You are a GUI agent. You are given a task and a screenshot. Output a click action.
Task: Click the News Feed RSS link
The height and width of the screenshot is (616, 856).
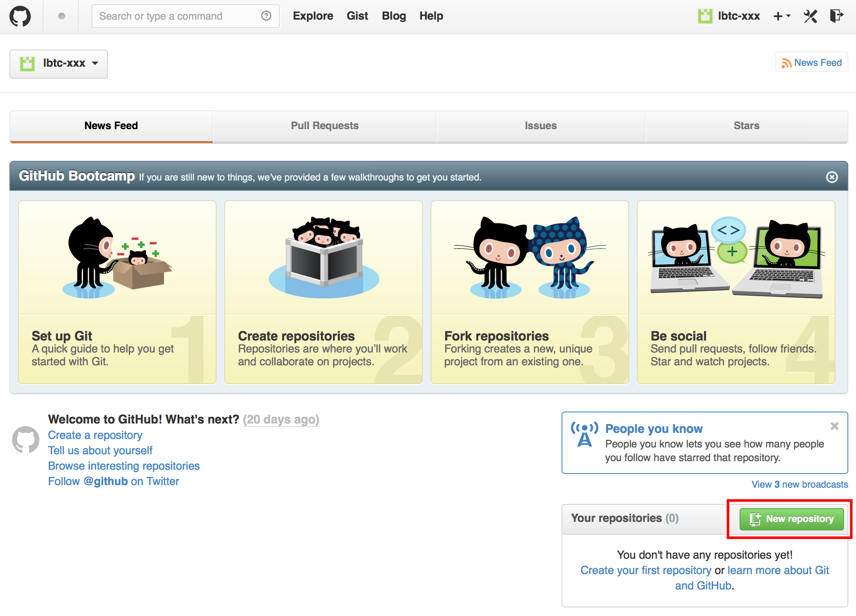(812, 62)
